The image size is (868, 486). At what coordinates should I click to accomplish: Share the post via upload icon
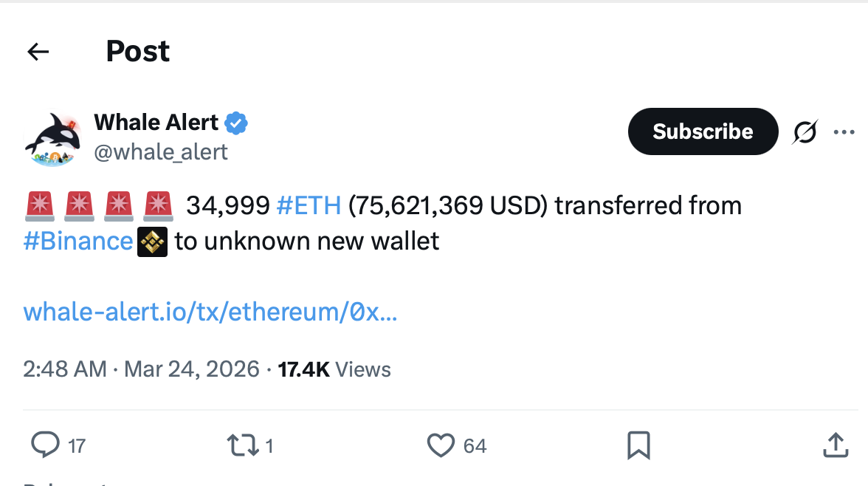835,445
